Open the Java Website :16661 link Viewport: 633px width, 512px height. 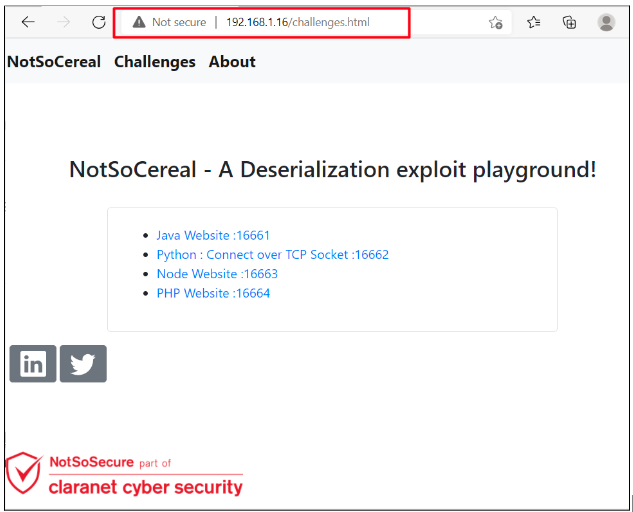pyautogui.click(x=213, y=235)
